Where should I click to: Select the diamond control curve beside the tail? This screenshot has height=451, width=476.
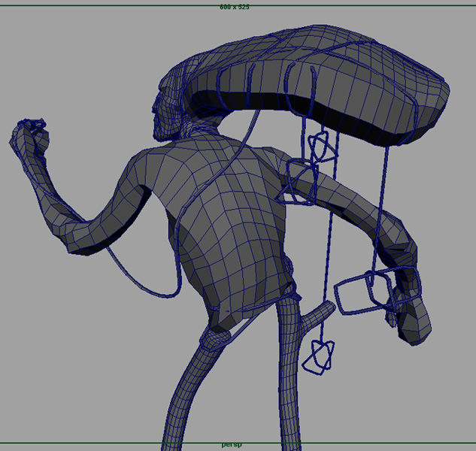point(318,357)
